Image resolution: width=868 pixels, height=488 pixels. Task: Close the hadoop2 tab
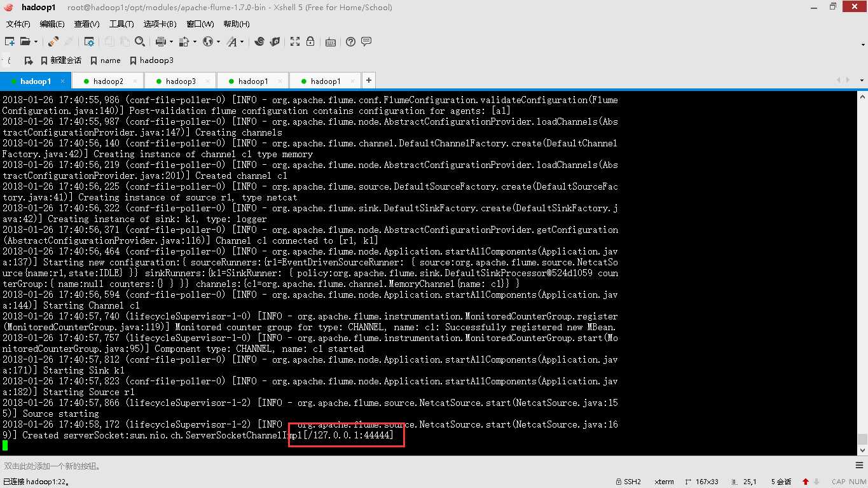[x=135, y=81]
